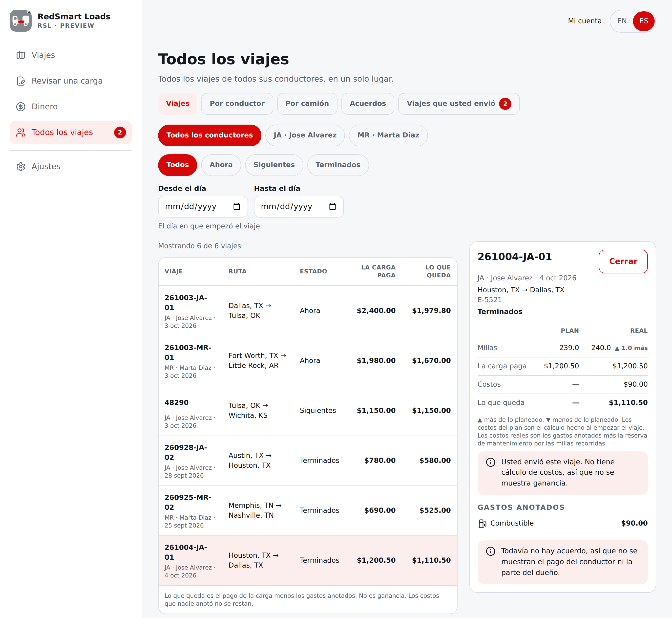Viewport: 672px width, 618px height.
Task: Click the RedSmart Loads truck logo
Action: tap(21, 21)
